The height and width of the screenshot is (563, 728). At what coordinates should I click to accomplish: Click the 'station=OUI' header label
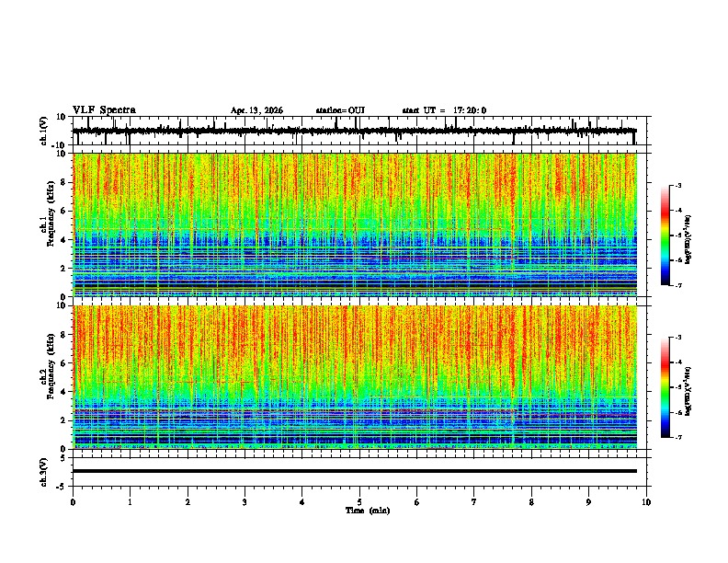[x=340, y=110]
